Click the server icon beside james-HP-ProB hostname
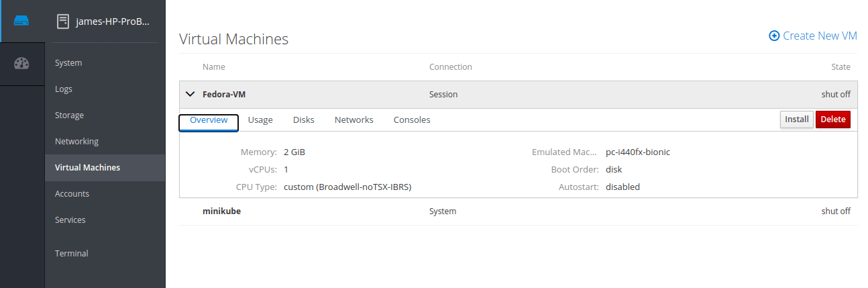Viewport: 868px width, 288px height. click(x=63, y=21)
